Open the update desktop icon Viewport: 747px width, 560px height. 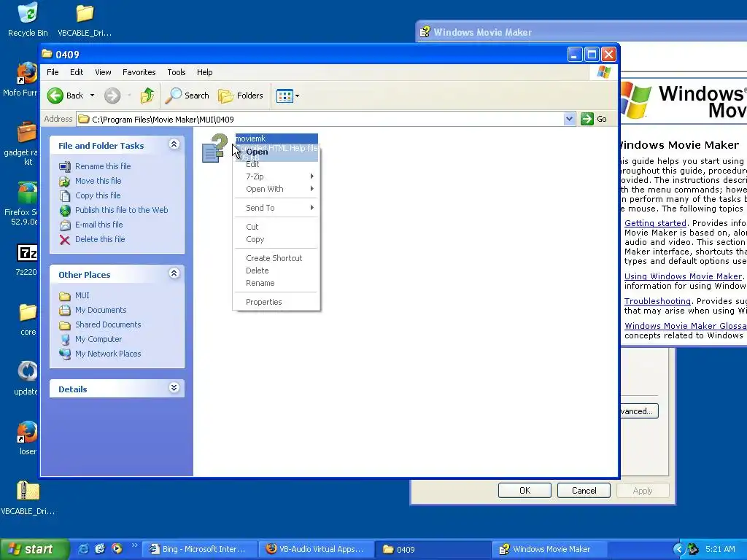click(28, 371)
